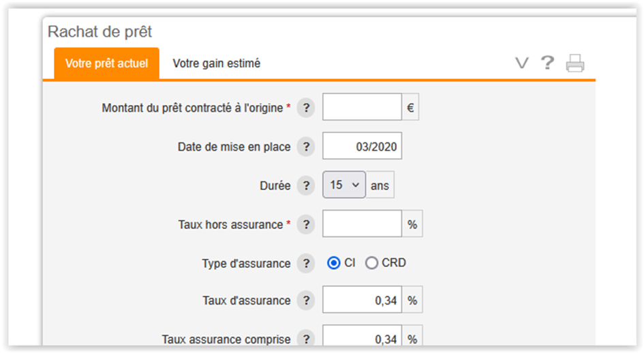Open help bubble for Type d'assurance
Image resolution: width=644 pixels, height=353 pixels.
pyautogui.click(x=306, y=263)
